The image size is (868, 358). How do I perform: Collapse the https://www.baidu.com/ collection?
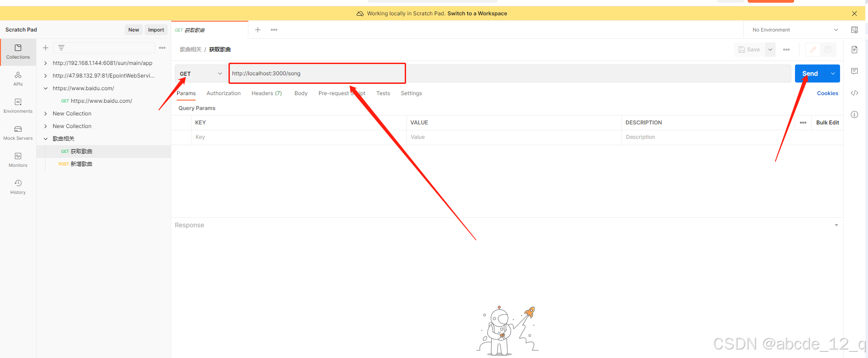46,88
